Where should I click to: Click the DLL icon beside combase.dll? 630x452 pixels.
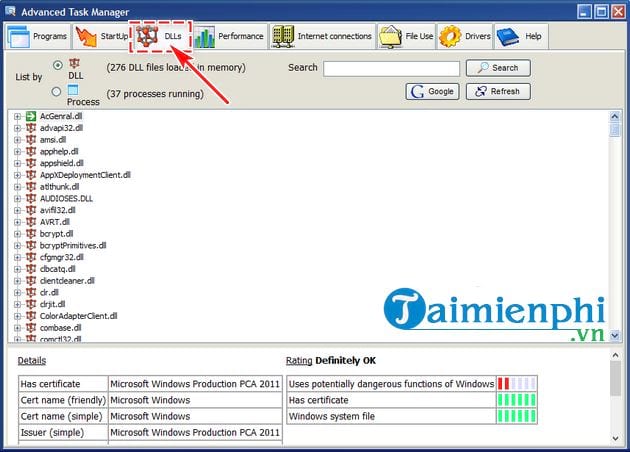(31, 327)
